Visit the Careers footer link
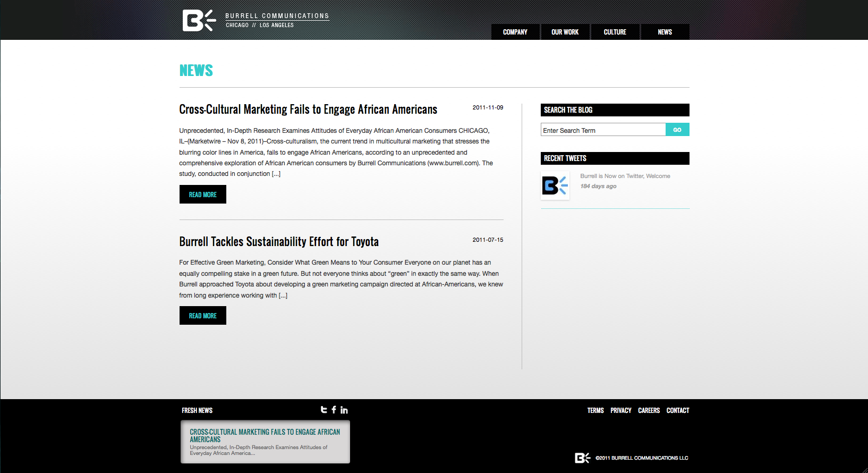 (649, 410)
